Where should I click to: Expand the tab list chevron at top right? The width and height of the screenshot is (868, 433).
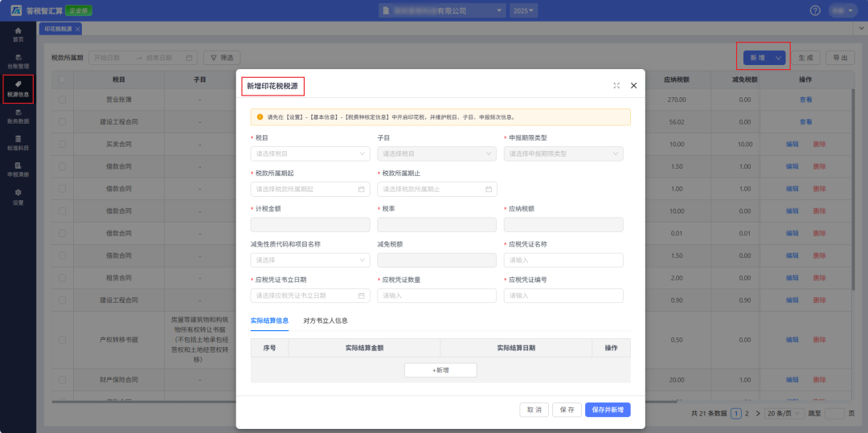862,28
